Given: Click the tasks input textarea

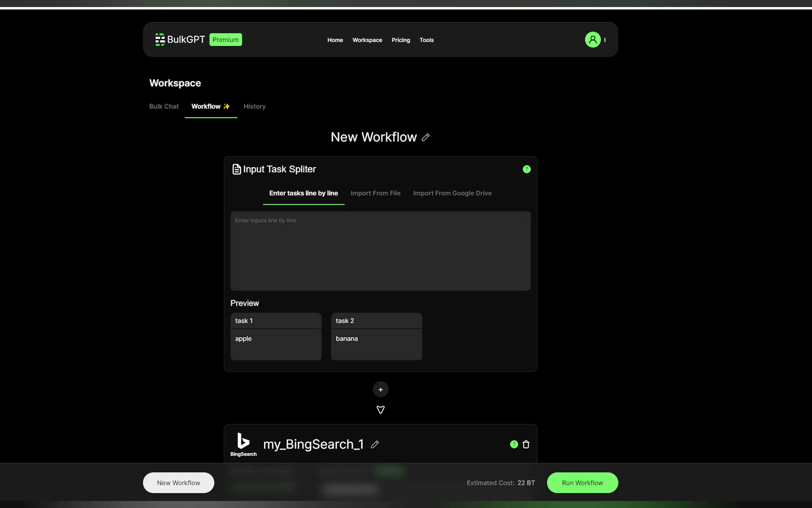Looking at the screenshot, I should (380, 250).
